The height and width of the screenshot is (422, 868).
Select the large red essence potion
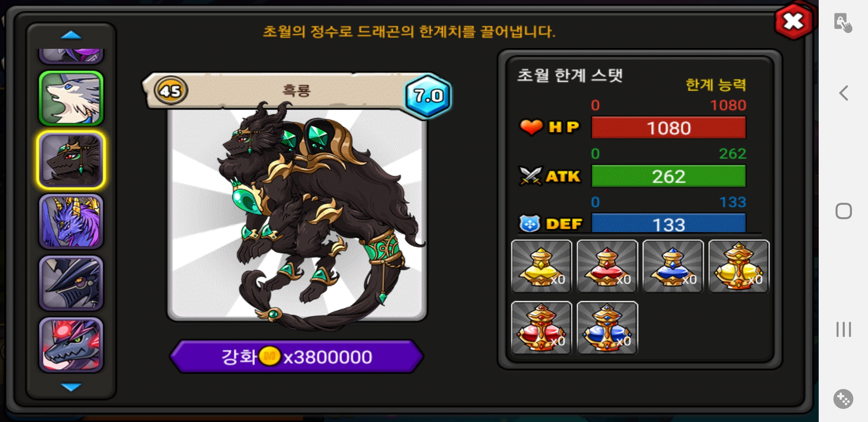tap(542, 328)
